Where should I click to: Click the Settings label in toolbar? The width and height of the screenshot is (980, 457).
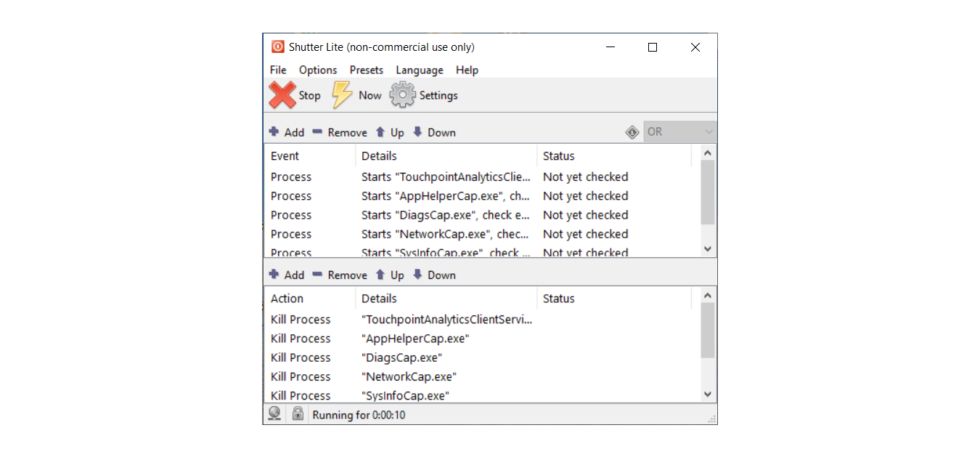coord(438,95)
